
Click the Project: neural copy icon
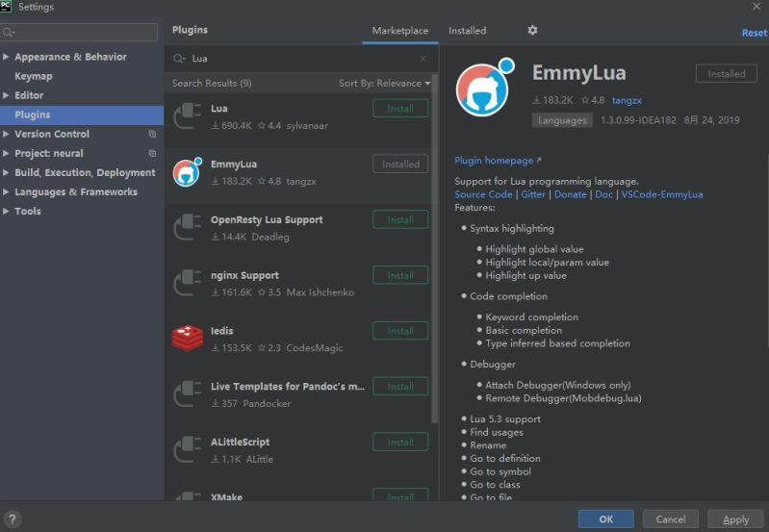tap(152, 153)
